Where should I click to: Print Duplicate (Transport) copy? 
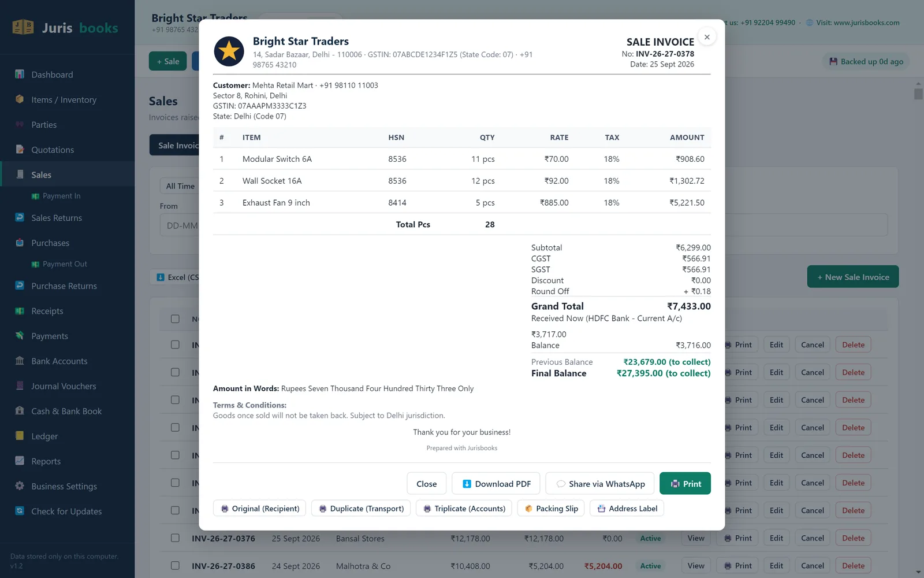point(361,509)
